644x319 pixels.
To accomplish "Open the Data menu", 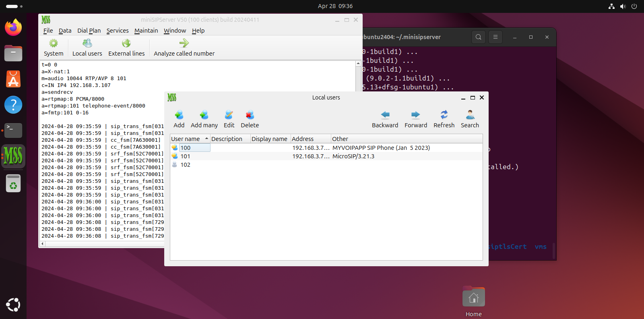I will click(x=65, y=31).
